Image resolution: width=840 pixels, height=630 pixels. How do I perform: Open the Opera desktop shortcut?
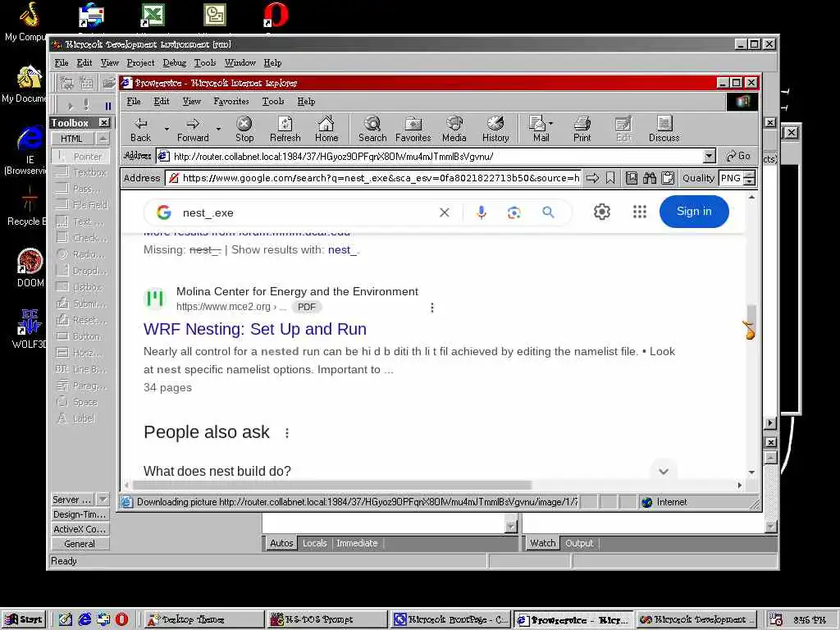coord(276,16)
